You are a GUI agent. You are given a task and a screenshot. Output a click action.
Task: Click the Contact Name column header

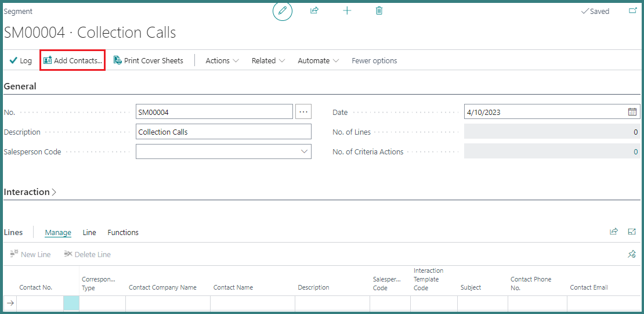point(233,287)
